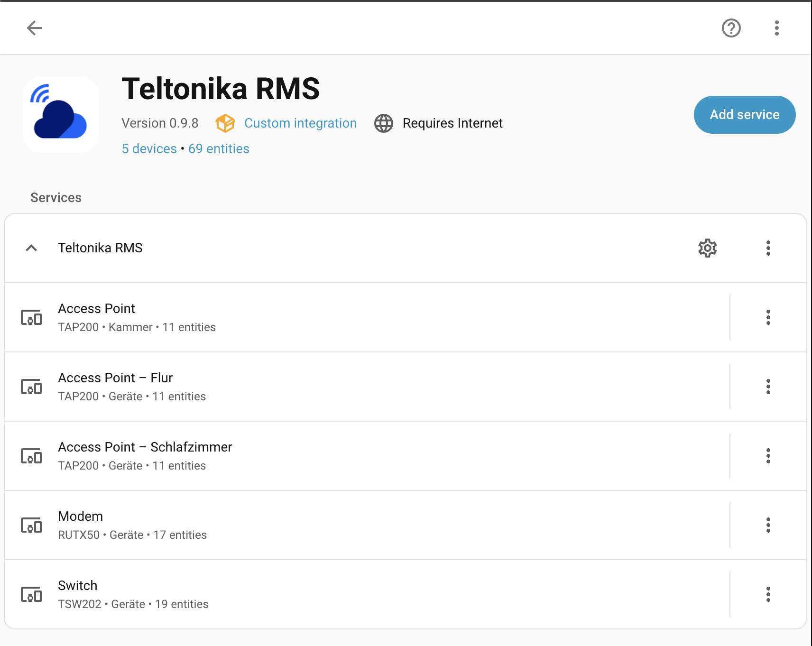This screenshot has height=646, width=812.
Task: Open three-dot menu for Teltonika RMS service
Action: click(x=768, y=248)
